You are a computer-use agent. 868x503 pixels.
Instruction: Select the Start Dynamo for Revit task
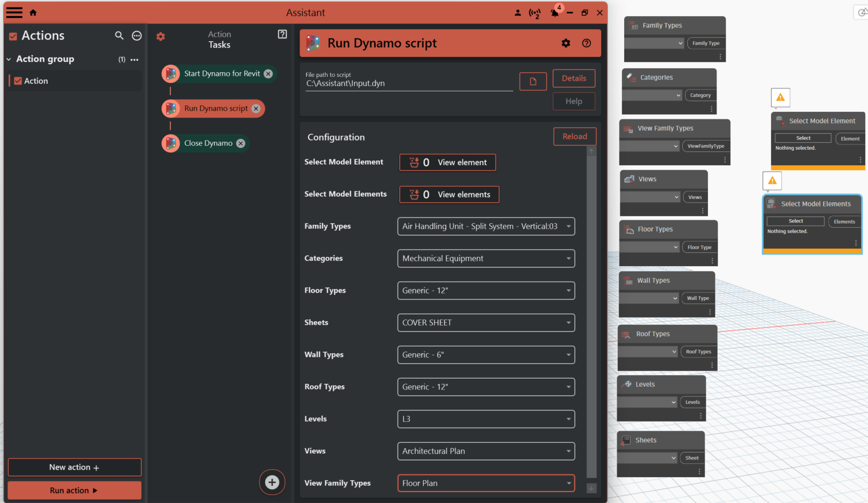tap(221, 73)
